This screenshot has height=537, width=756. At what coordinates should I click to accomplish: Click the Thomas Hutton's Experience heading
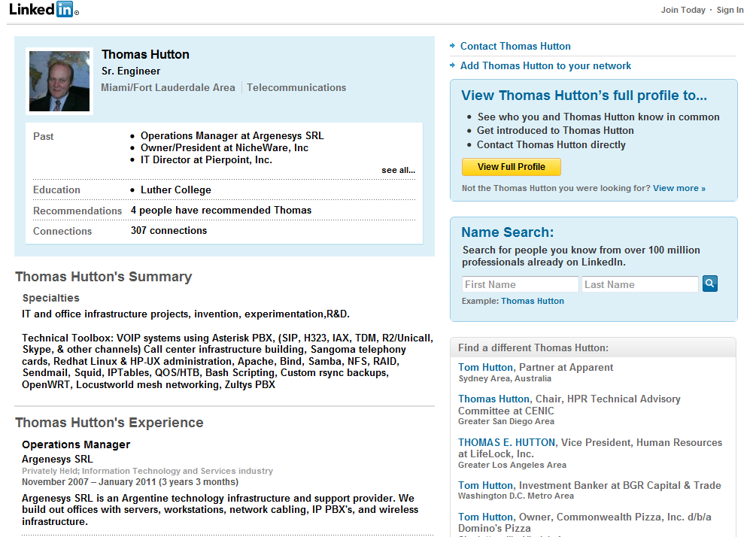pos(109,423)
